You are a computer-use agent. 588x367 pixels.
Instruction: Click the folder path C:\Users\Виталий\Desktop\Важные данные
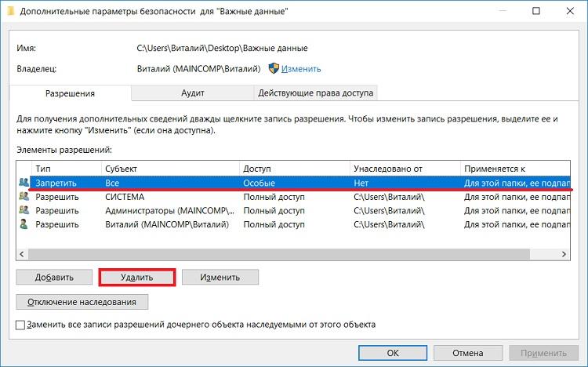click(223, 48)
